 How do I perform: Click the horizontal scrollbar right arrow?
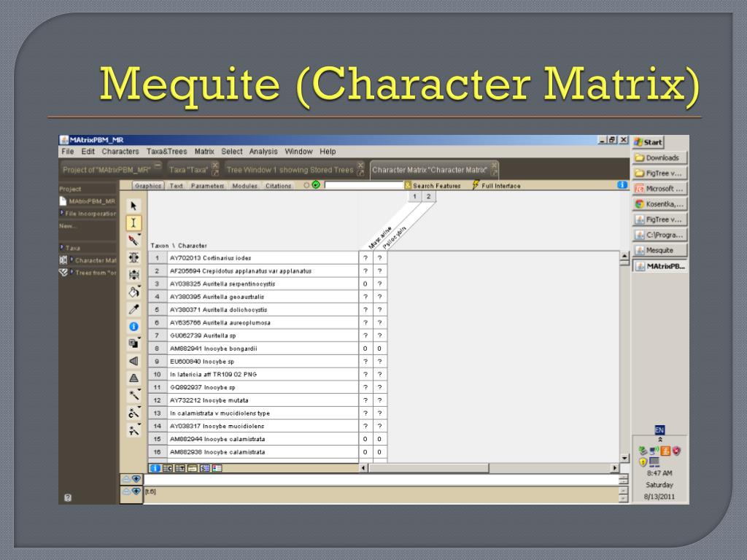[614, 468]
